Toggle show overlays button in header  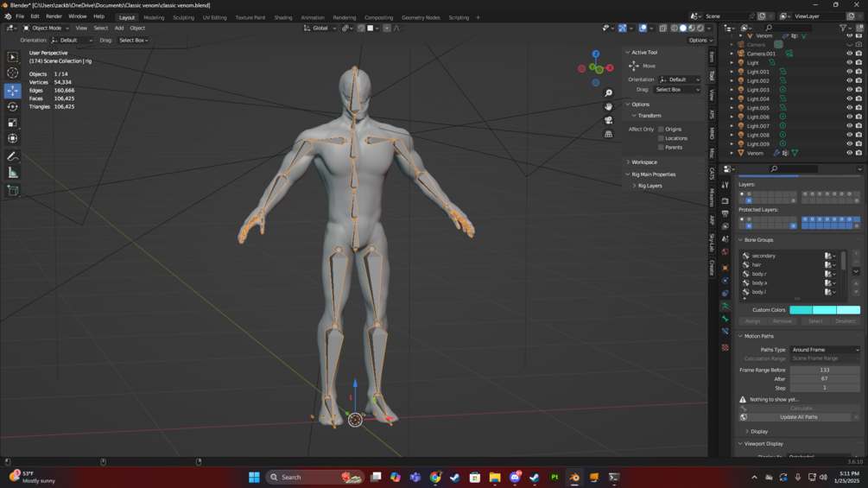click(643, 29)
